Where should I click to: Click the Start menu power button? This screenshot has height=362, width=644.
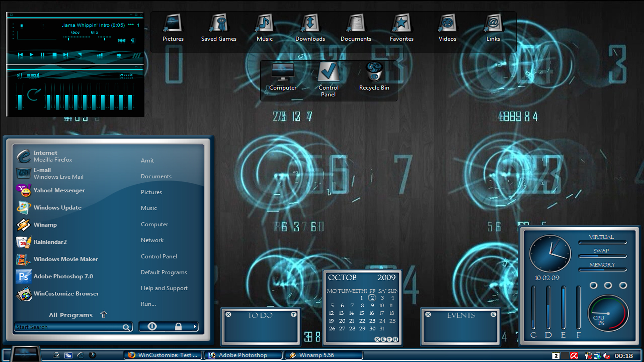pos(152,326)
